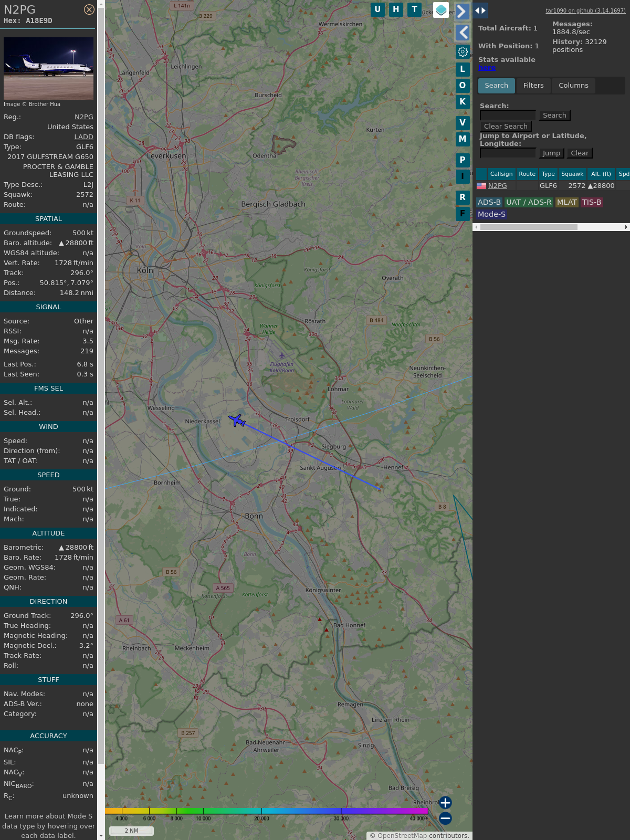
Task: Toggle the R map button
Action: [x=463, y=197]
